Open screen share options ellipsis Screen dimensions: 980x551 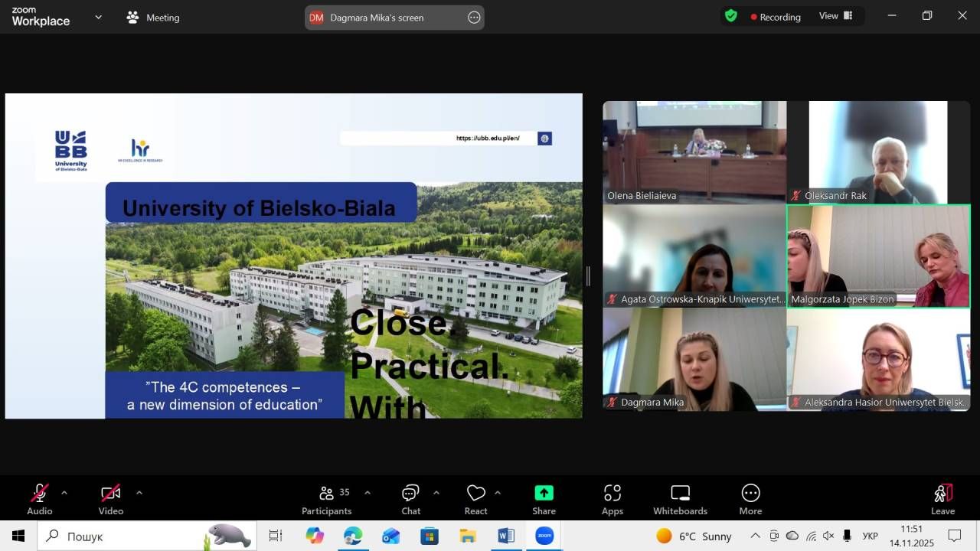coord(474,18)
